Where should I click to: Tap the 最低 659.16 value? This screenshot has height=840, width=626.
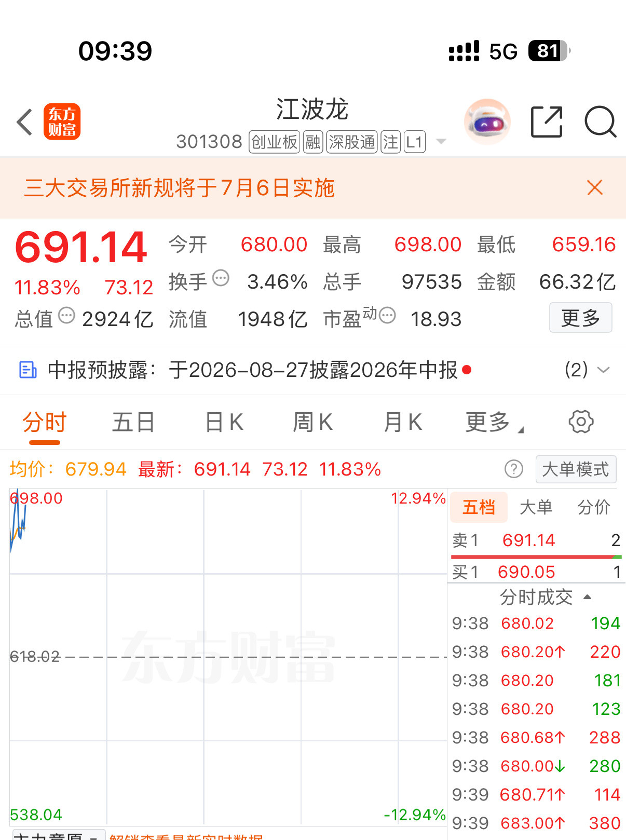coord(584,245)
